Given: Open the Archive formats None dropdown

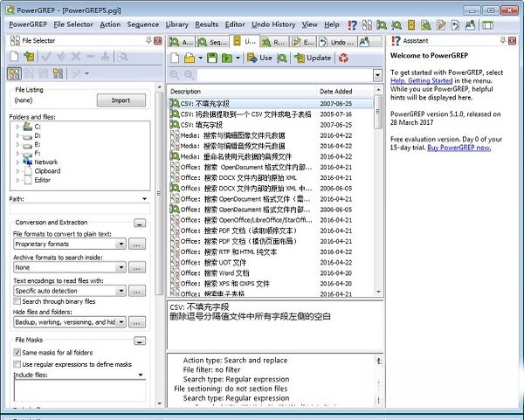Looking at the screenshot, I should [121, 267].
